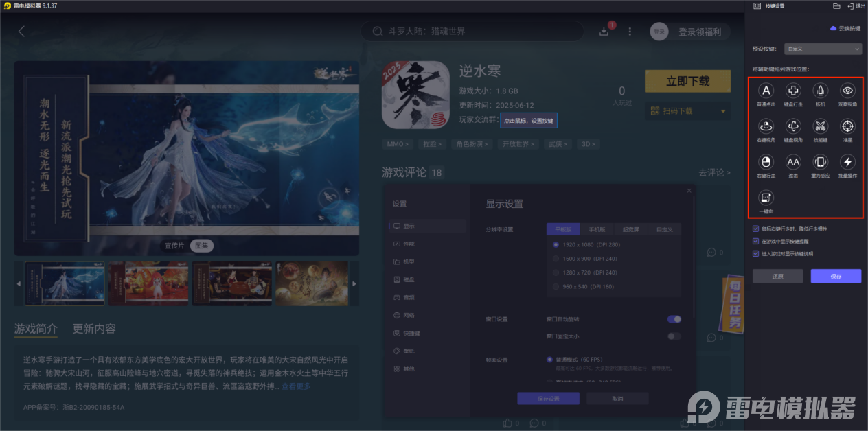Click the first game screenshot thumbnail

click(x=65, y=283)
